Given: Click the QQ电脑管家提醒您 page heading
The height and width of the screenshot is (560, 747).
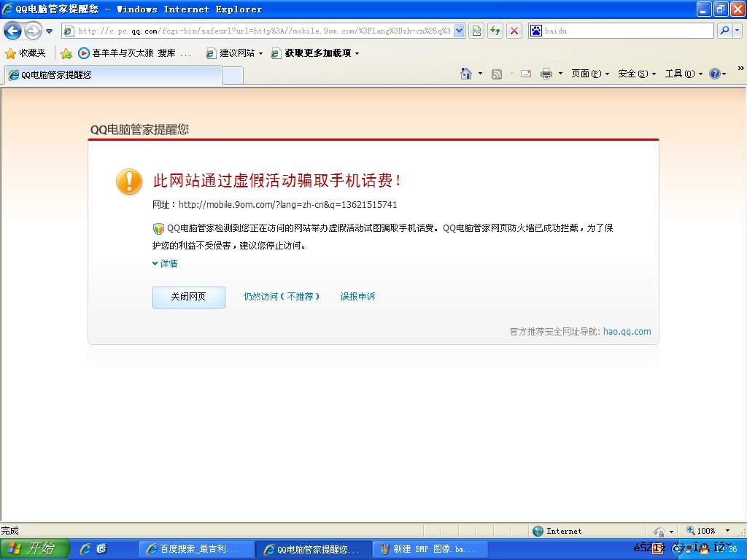Looking at the screenshot, I should 139,130.
